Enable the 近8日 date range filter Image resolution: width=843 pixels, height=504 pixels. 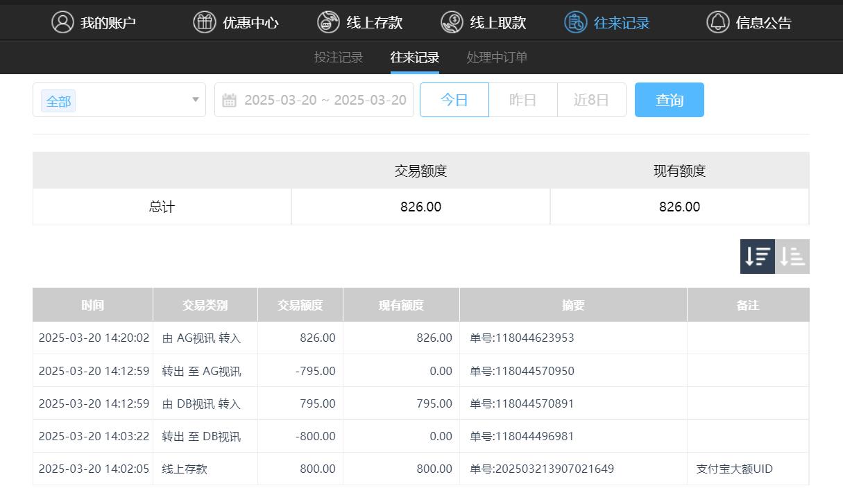point(591,99)
